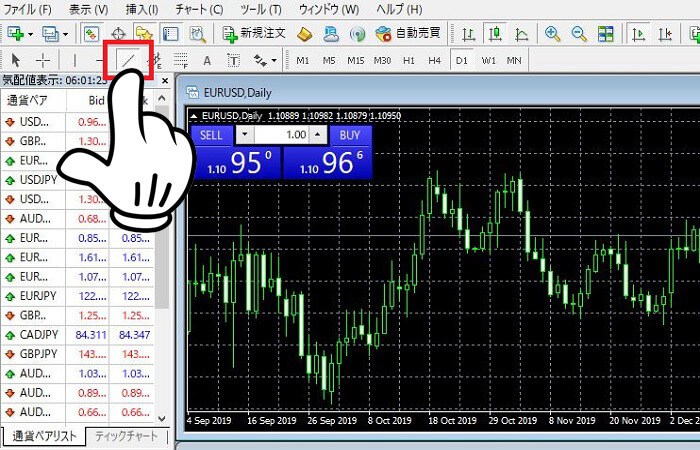Toggle the Navigator folder icon
This screenshot has height=450, width=700.
click(x=144, y=33)
